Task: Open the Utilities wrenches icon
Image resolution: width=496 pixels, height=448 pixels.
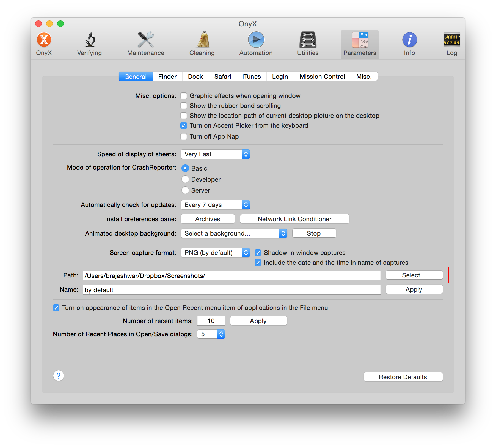Action: (x=308, y=40)
